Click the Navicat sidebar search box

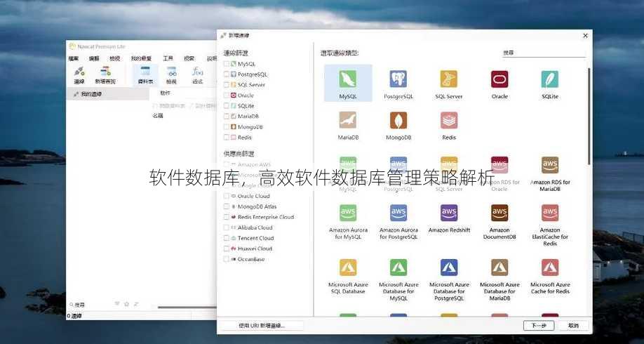pos(90,305)
